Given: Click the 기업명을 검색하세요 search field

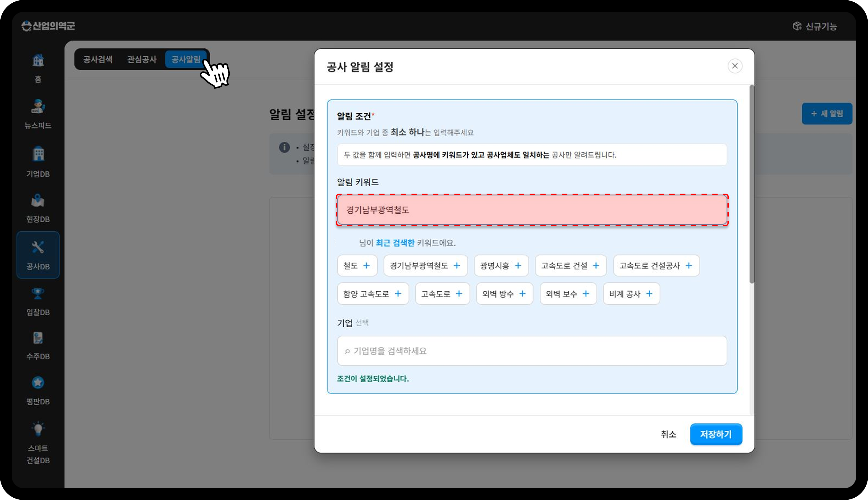Looking at the screenshot, I should tap(532, 351).
